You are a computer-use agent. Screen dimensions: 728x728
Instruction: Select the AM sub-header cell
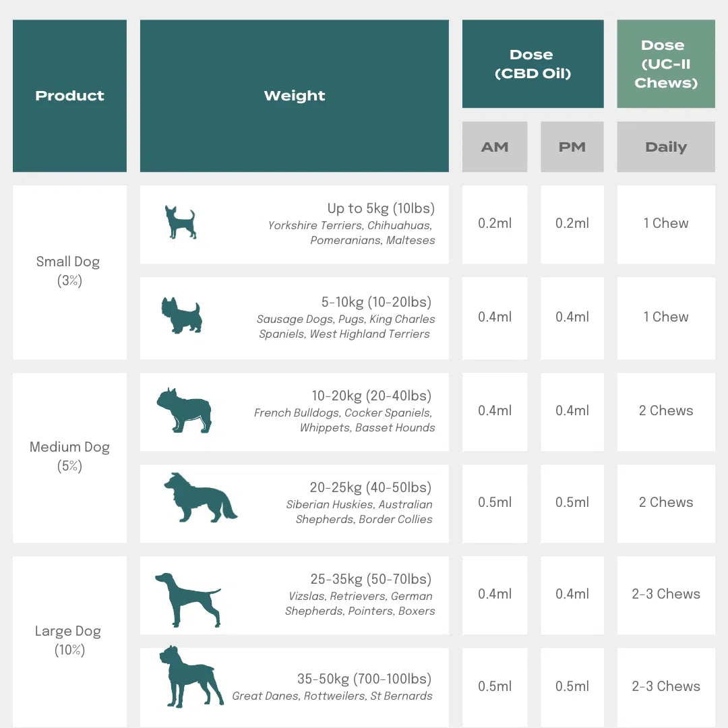point(495,147)
